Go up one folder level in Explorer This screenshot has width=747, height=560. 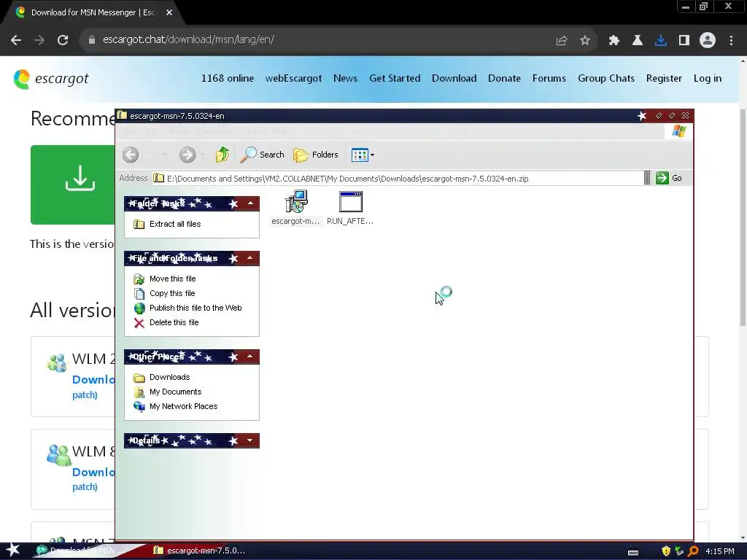[222, 155]
